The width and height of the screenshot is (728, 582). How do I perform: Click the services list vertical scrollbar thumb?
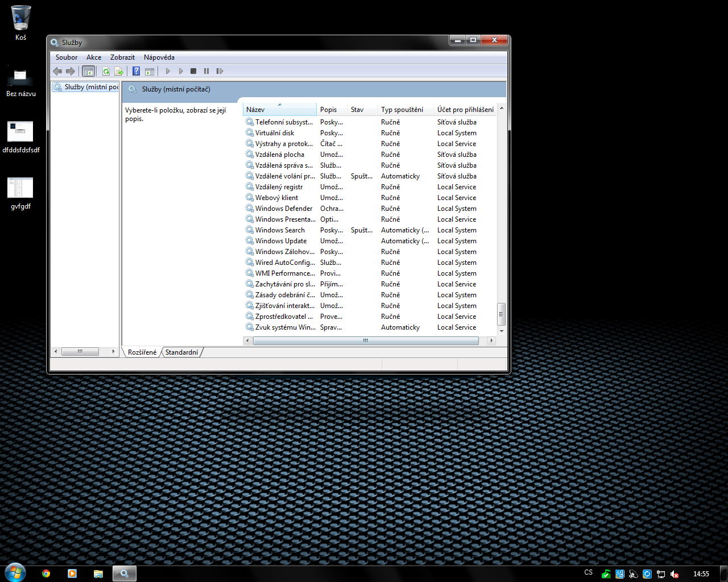pos(501,314)
